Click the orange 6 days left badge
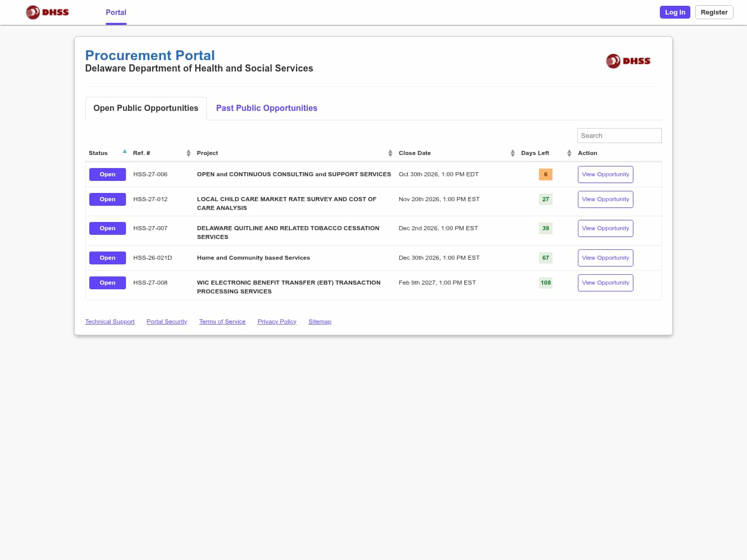Image resolution: width=747 pixels, height=560 pixels. pyautogui.click(x=546, y=174)
